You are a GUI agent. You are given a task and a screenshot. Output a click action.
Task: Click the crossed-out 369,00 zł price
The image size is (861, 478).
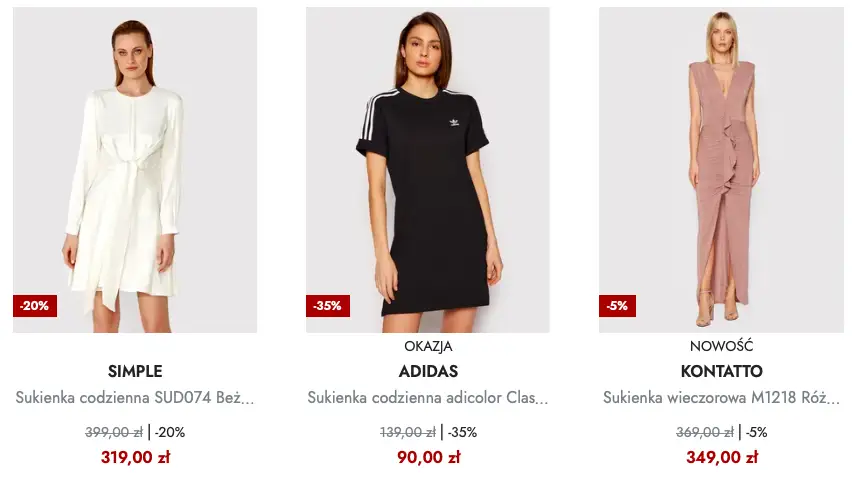pos(704,433)
